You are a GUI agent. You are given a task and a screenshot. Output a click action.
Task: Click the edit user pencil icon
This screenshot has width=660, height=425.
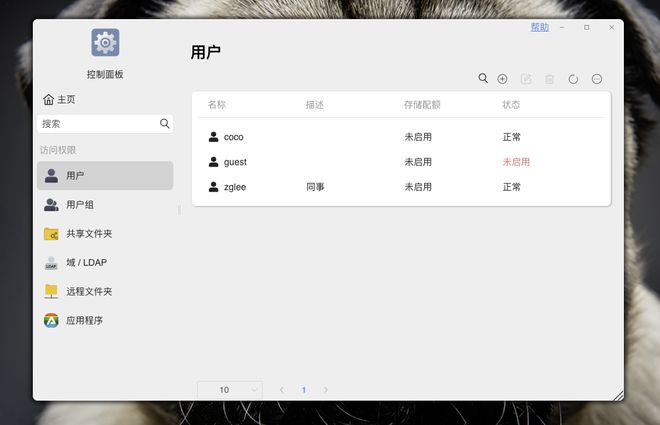[526, 79]
